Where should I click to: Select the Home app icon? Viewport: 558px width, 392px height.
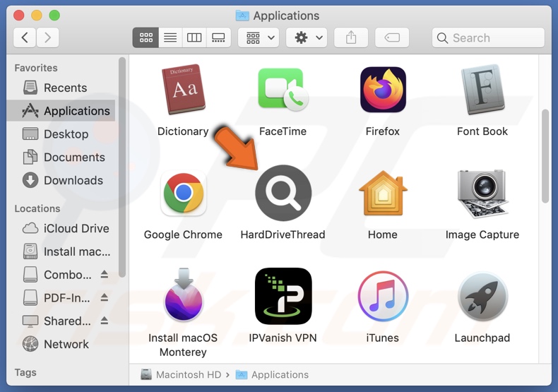pyautogui.click(x=383, y=193)
